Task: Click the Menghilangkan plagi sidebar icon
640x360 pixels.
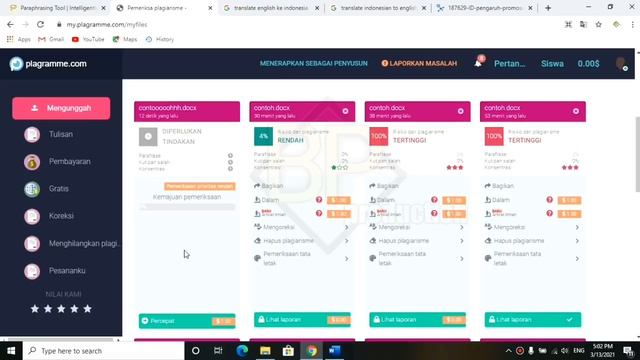Action: (x=32, y=244)
